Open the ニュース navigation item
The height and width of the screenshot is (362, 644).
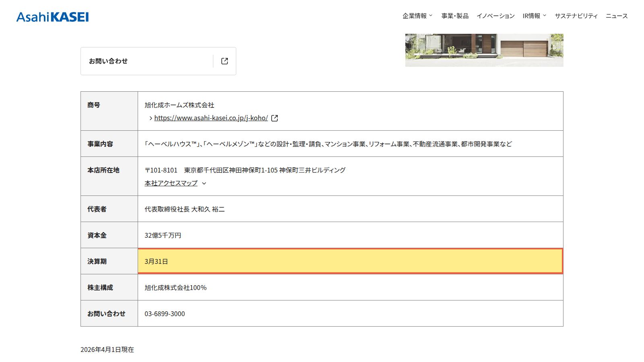tap(617, 16)
